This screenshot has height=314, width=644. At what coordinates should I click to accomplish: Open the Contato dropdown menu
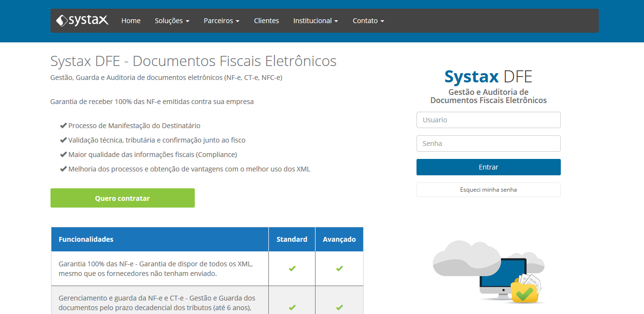tap(368, 21)
